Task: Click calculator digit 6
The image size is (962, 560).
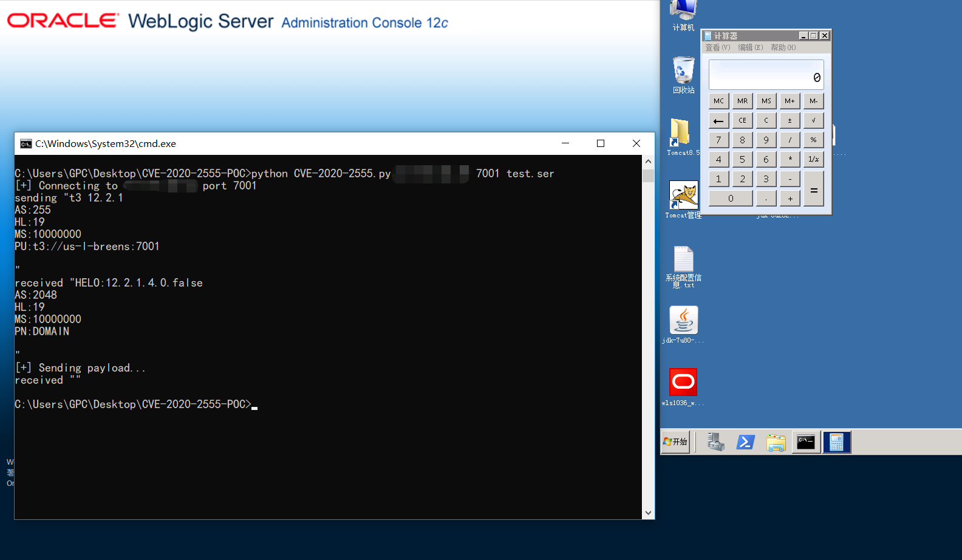Action: [766, 159]
